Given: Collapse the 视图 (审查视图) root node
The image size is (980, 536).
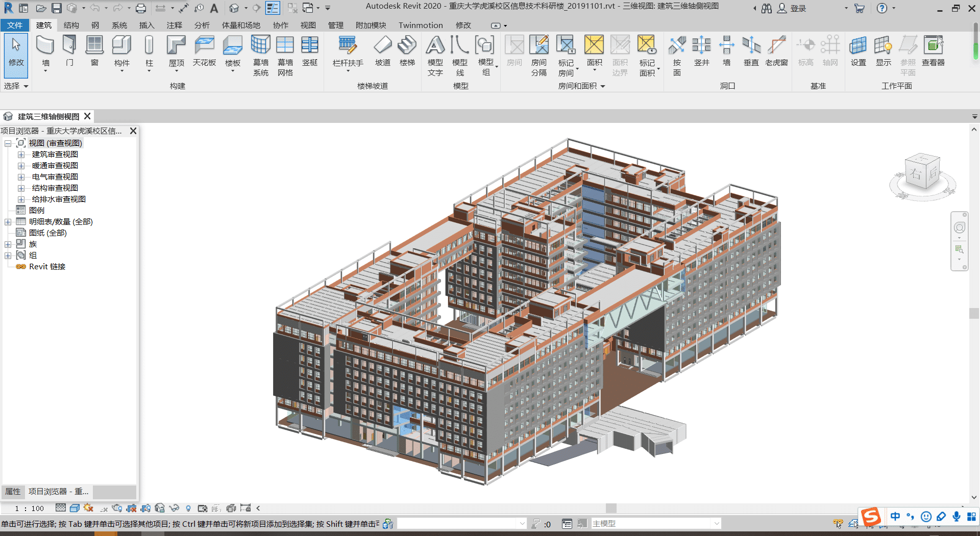Looking at the screenshot, I should click(x=8, y=143).
